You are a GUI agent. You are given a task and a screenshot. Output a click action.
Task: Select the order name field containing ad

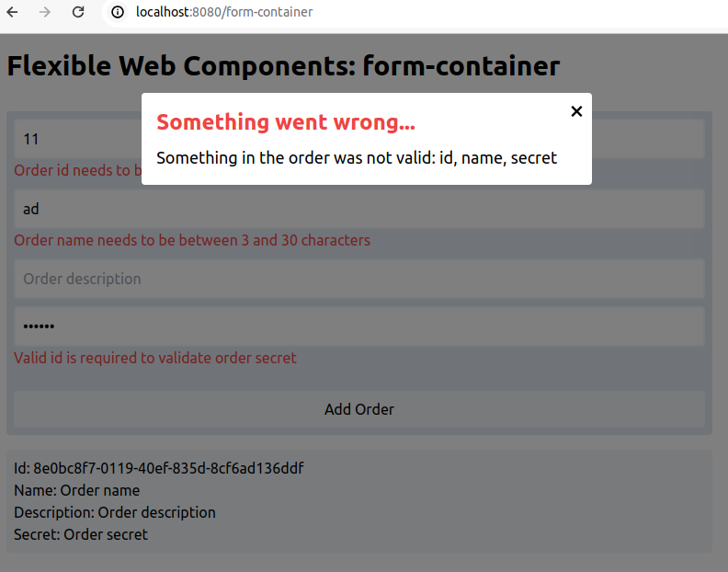(359, 209)
